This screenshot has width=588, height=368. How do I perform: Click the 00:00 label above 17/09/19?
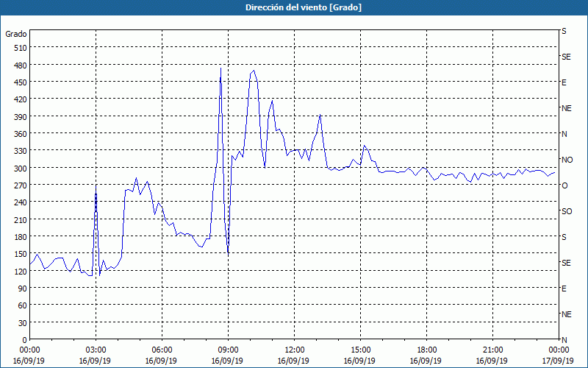click(x=559, y=350)
